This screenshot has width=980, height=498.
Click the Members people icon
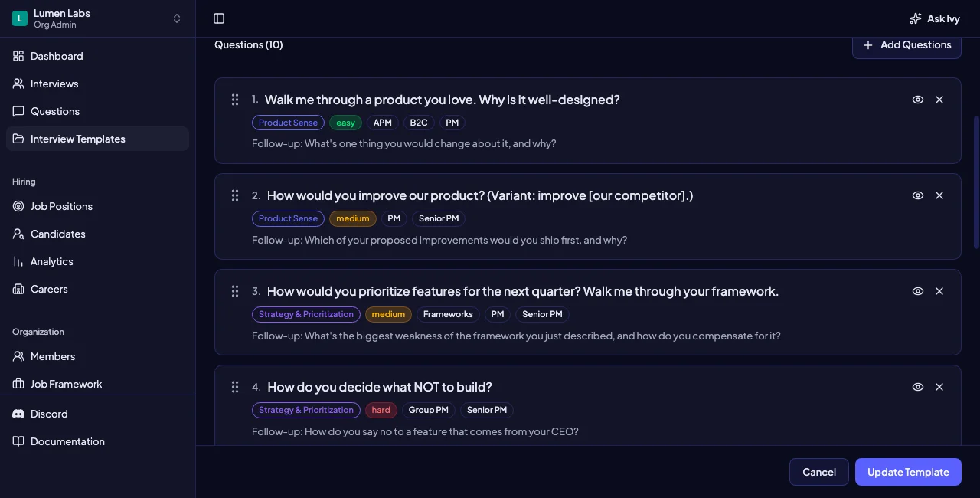tap(18, 356)
